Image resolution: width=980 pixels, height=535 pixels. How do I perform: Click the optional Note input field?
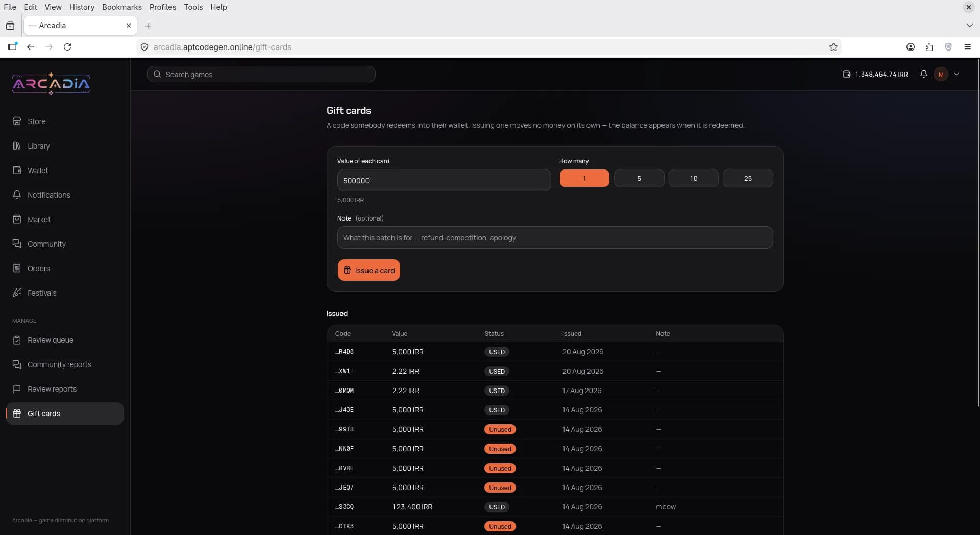pos(555,237)
